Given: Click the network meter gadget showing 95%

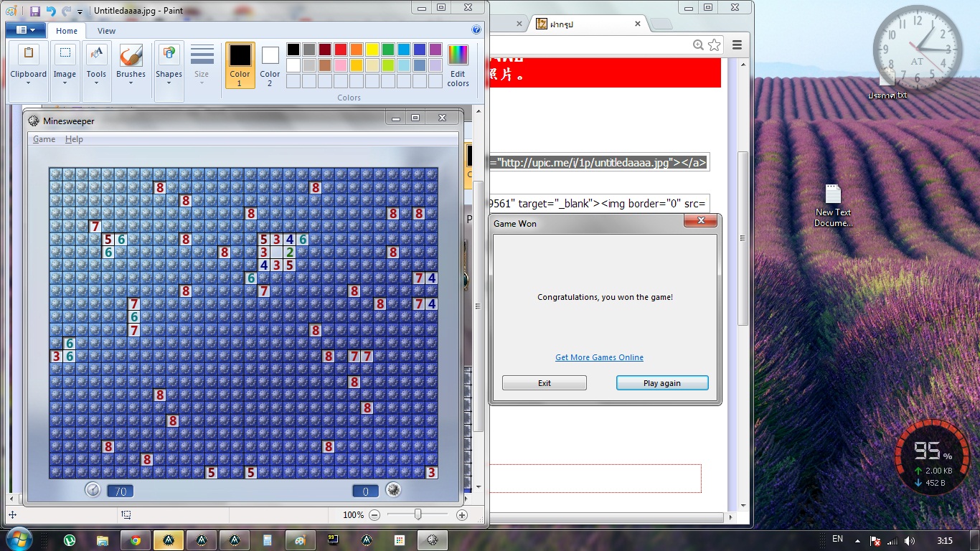Looking at the screenshot, I should coord(932,456).
